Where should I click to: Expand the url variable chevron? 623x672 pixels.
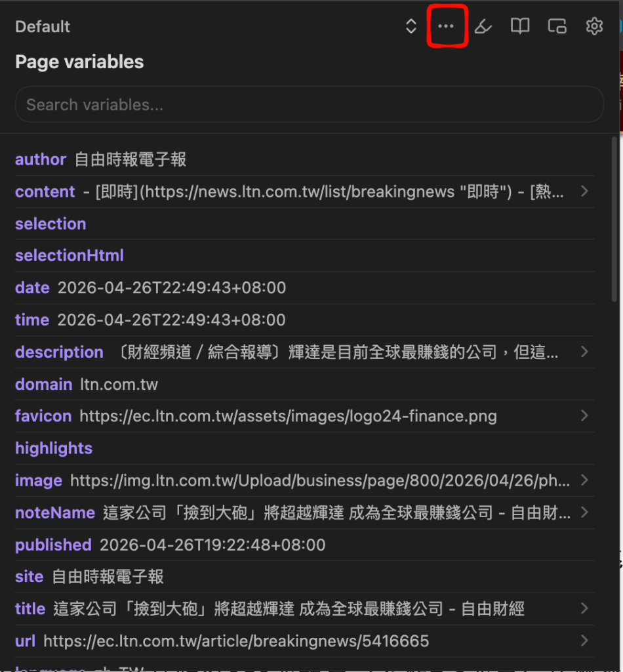coord(584,640)
